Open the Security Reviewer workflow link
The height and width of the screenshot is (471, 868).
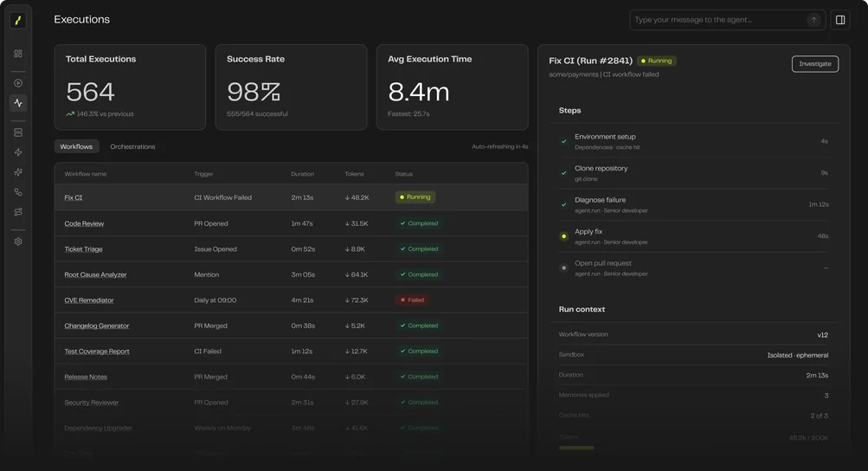[92, 403]
